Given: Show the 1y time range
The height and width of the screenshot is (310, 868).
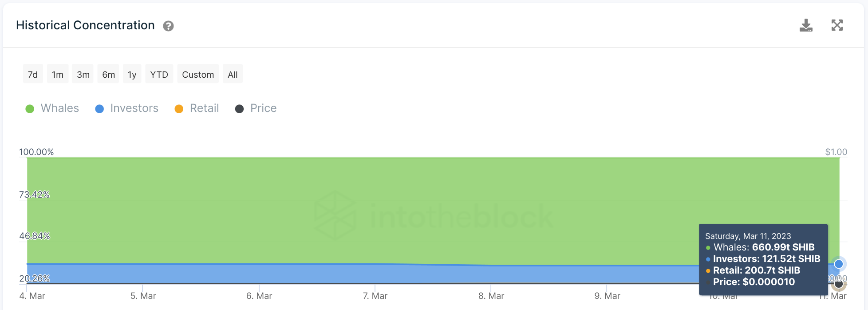Looking at the screenshot, I should (132, 75).
